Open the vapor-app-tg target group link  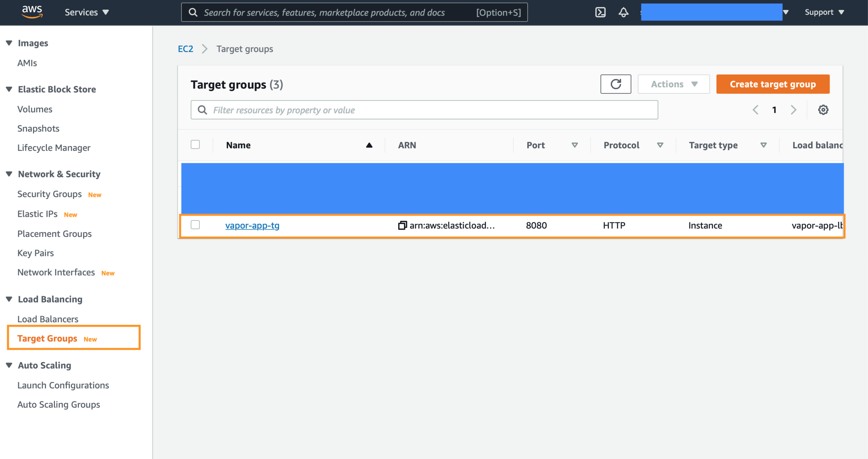(x=252, y=225)
